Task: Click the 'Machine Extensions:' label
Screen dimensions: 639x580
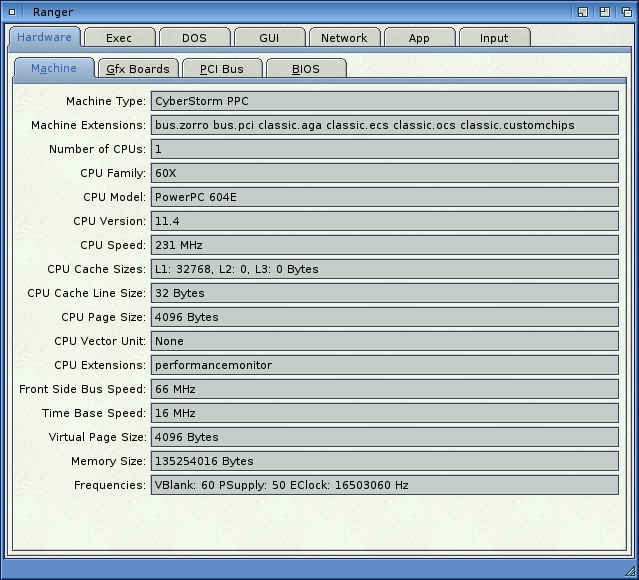Action: tap(88, 125)
